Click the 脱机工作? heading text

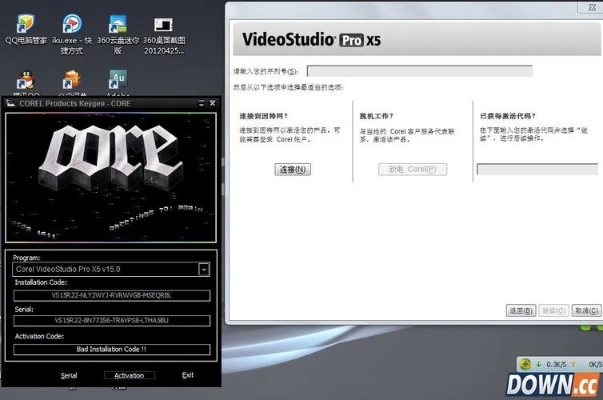[x=376, y=116]
